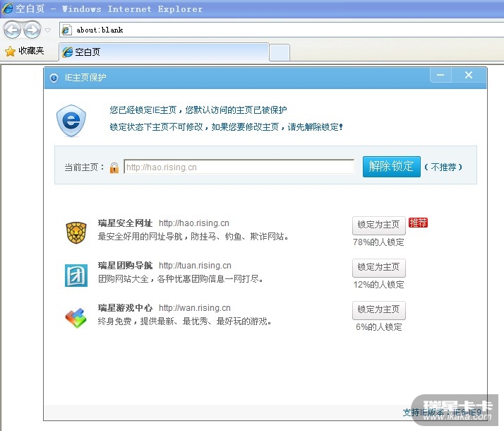
Task: Lock 瑞星团购导航 as homepage
Action: tap(378, 267)
